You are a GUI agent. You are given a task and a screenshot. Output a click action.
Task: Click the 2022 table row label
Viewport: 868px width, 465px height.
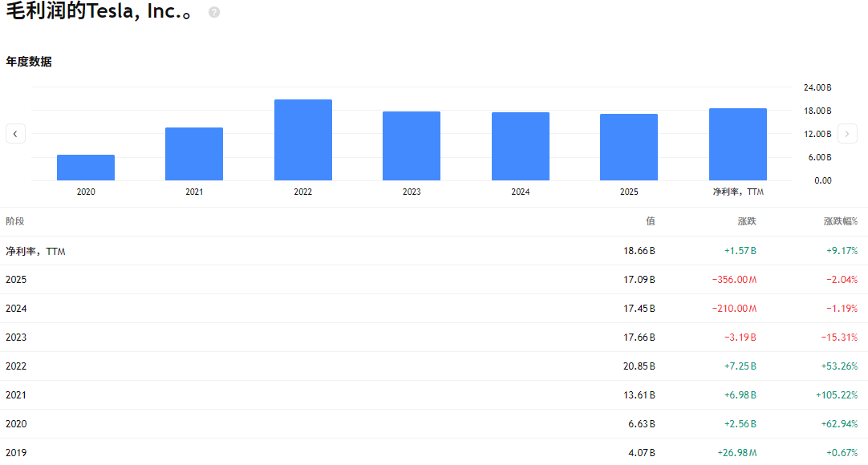point(16,366)
